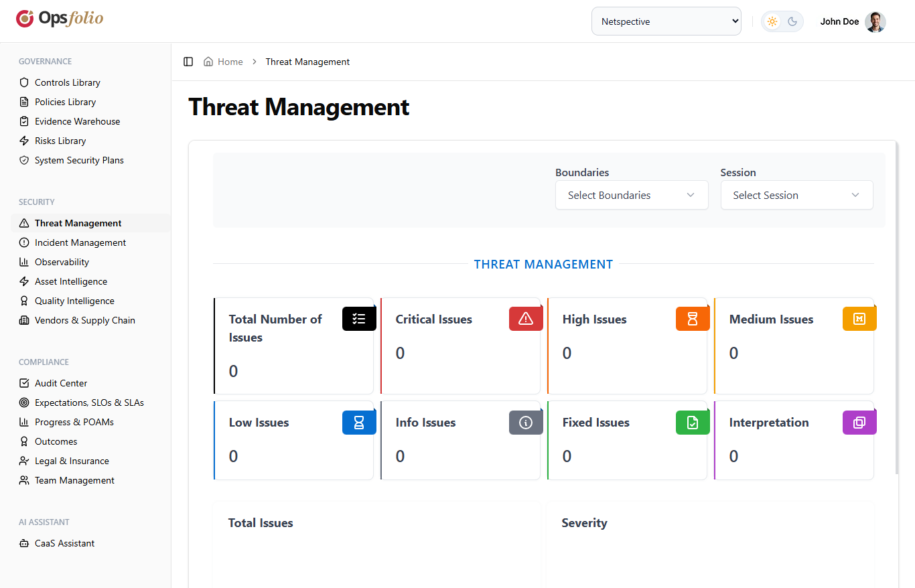Viewport: 915px width, 588px height.
Task: Click the Controls Library shield icon
Action: pos(23,82)
